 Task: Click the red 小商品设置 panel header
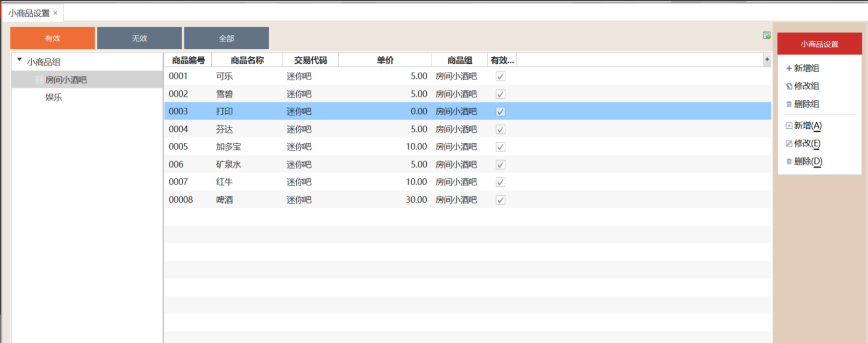(819, 44)
